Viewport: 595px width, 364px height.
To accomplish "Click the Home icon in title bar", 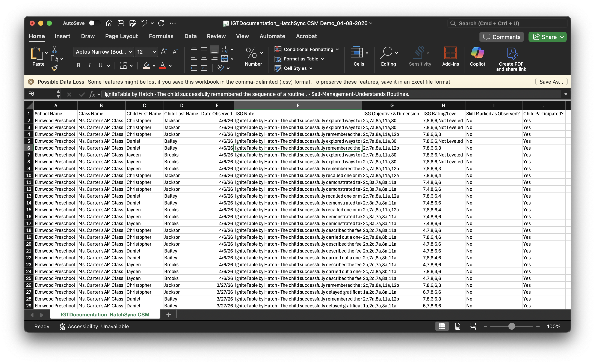I will [x=109, y=23].
